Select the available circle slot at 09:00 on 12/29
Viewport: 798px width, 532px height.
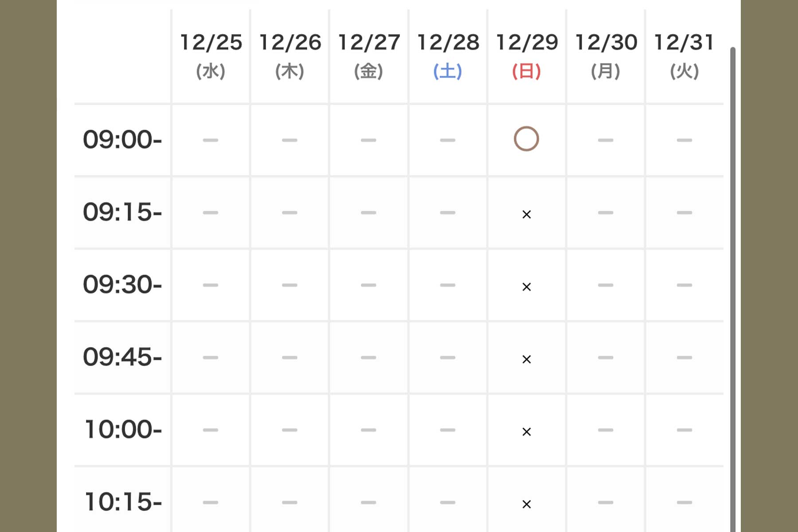[526, 139]
